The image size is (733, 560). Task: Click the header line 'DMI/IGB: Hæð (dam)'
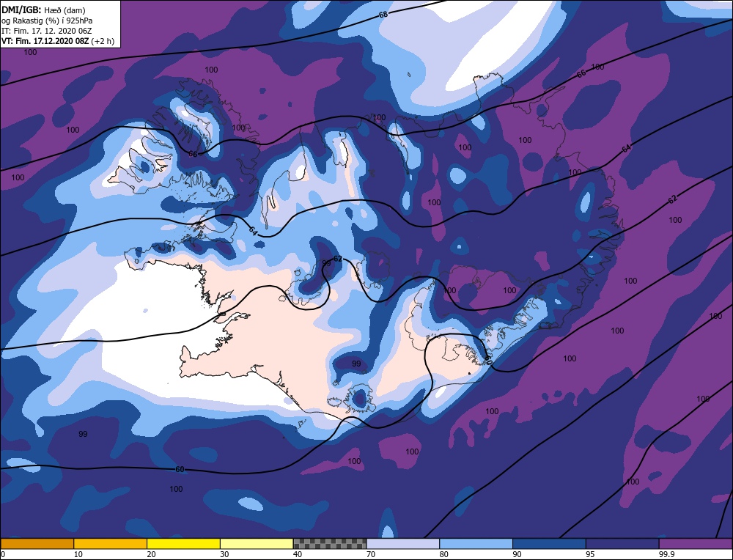click(x=44, y=10)
